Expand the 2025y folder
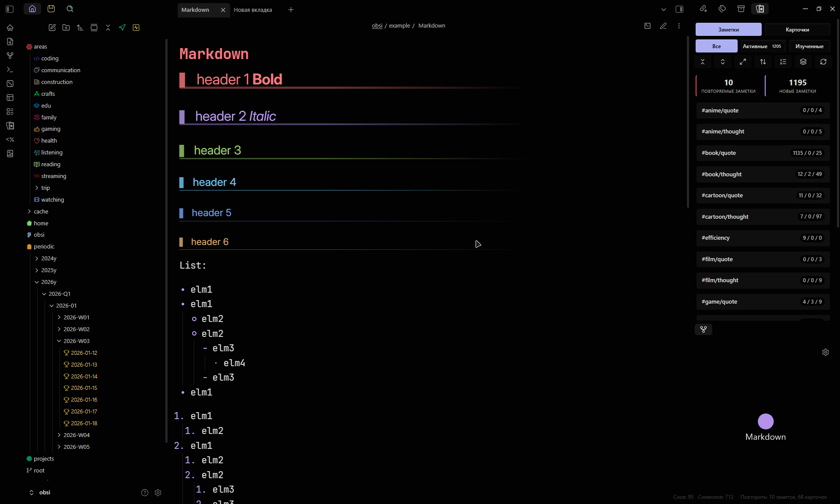840x504 pixels. 37,270
